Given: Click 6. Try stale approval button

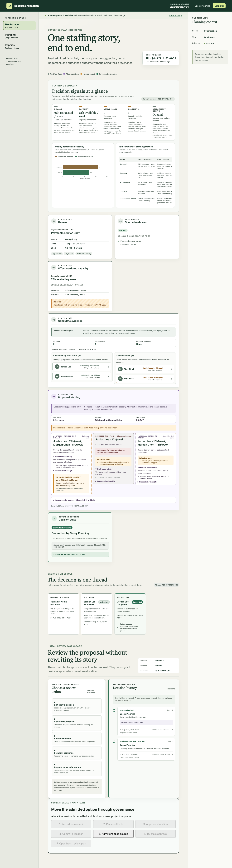Looking at the screenshot, I should coord(156,834).
